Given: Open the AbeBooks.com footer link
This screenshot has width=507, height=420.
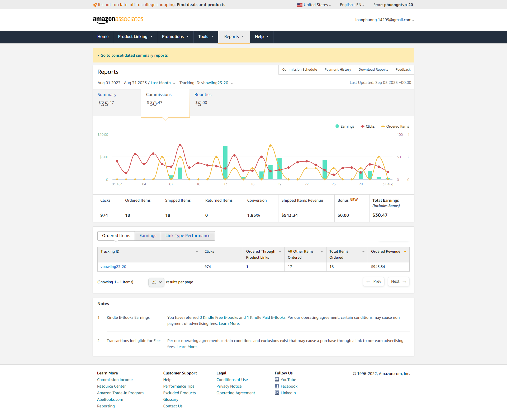Looking at the screenshot, I should tap(110, 399).
